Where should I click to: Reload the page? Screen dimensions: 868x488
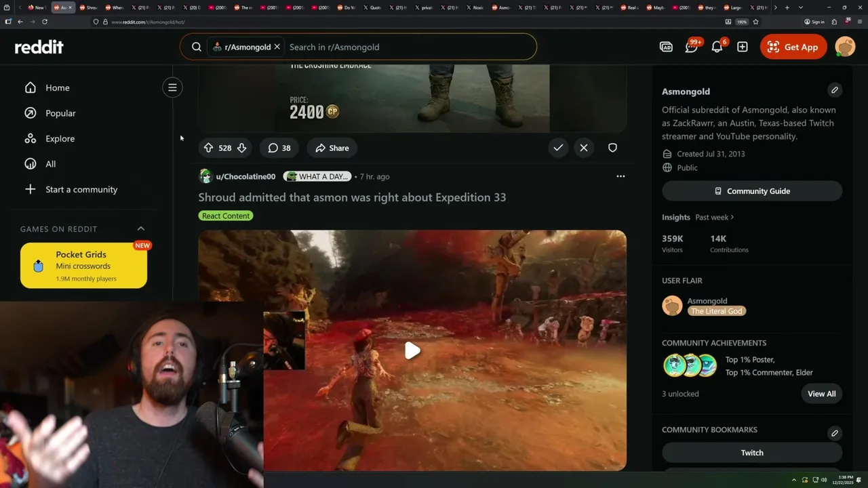(45, 22)
